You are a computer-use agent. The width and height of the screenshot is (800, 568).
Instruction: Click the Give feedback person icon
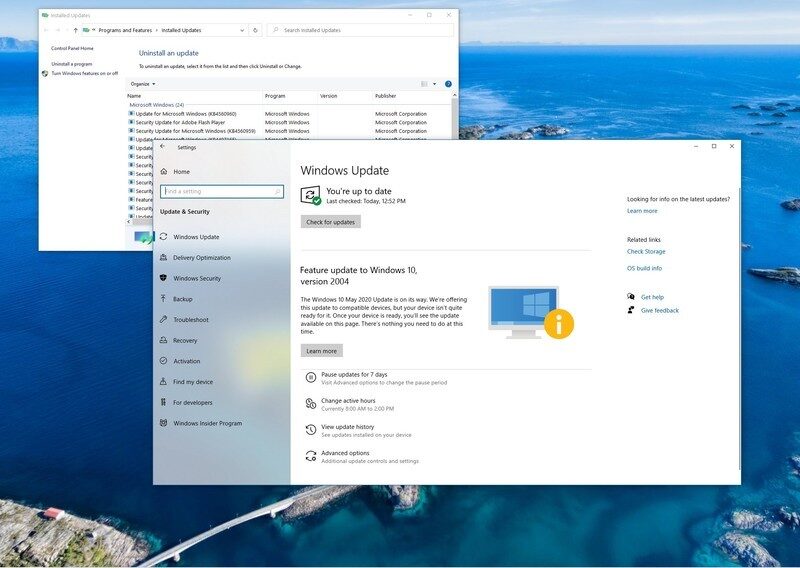coord(631,310)
